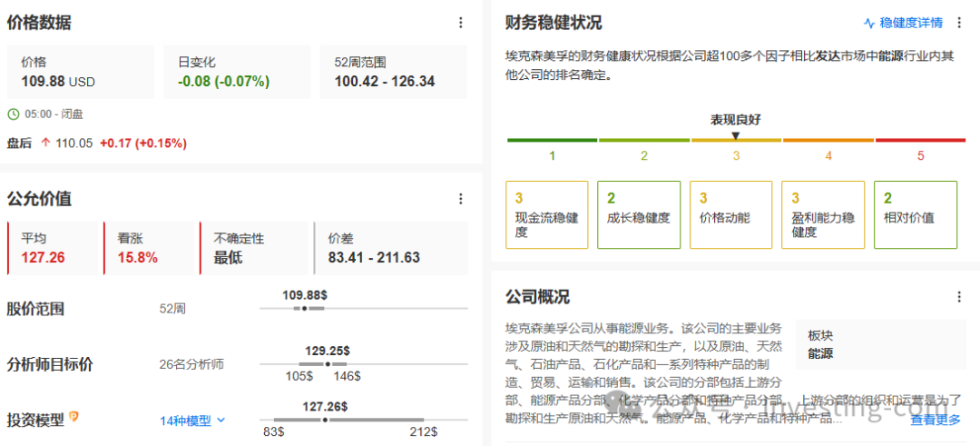This screenshot has height=446, width=980.
Task: Click the 表现良好 label above the scale
Action: tap(736, 120)
